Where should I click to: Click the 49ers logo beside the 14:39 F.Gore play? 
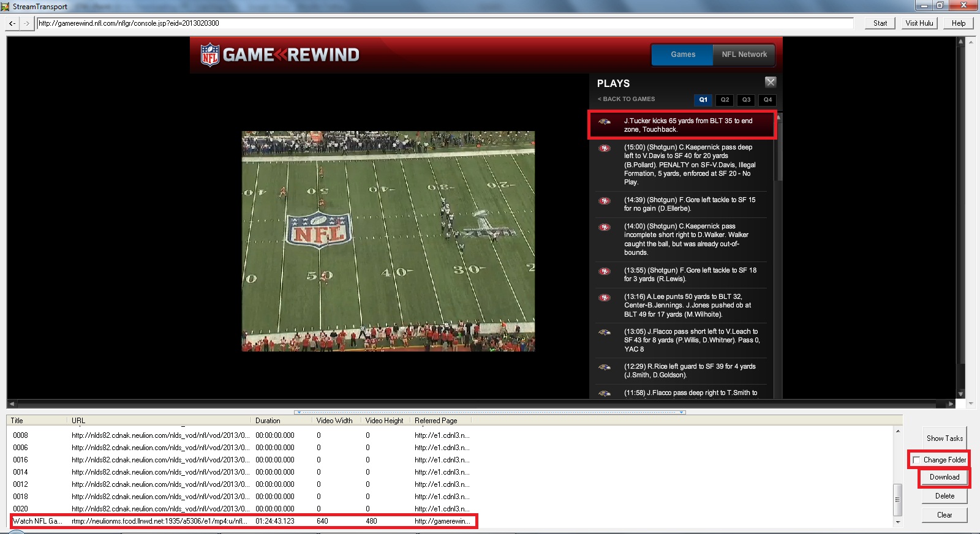click(x=605, y=201)
